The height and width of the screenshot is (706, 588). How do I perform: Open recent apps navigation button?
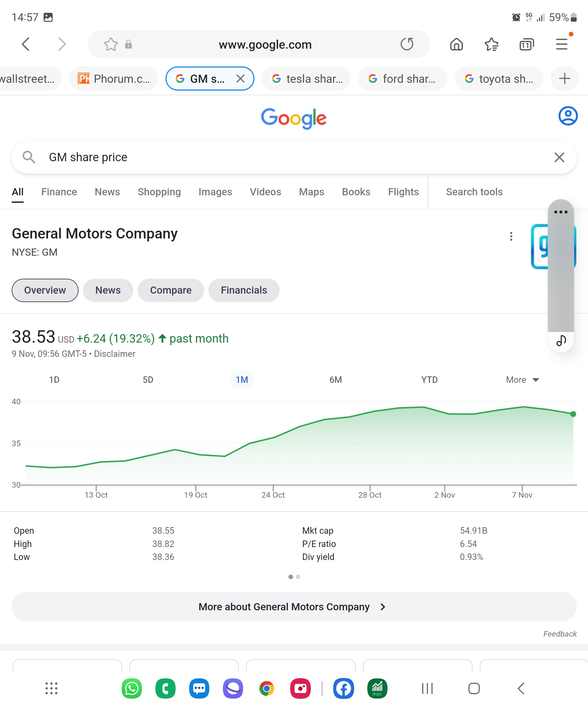coord(427,688)
